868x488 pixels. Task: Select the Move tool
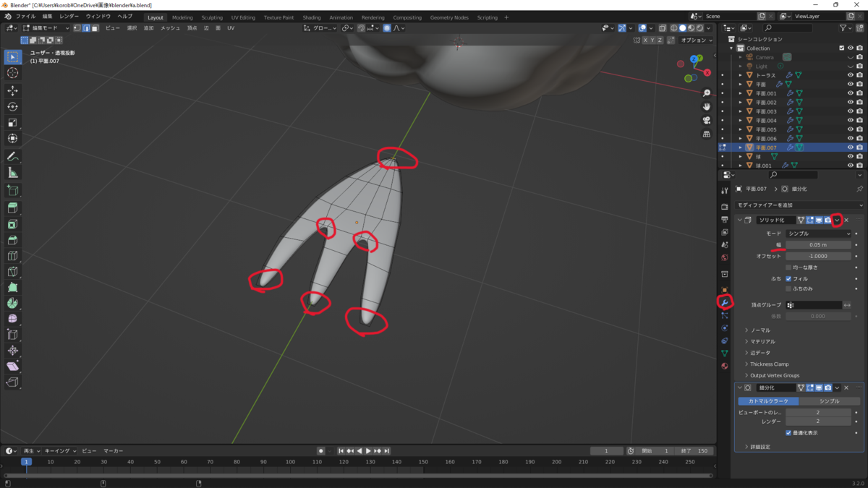pyautogui.click(x=12, y=91)
